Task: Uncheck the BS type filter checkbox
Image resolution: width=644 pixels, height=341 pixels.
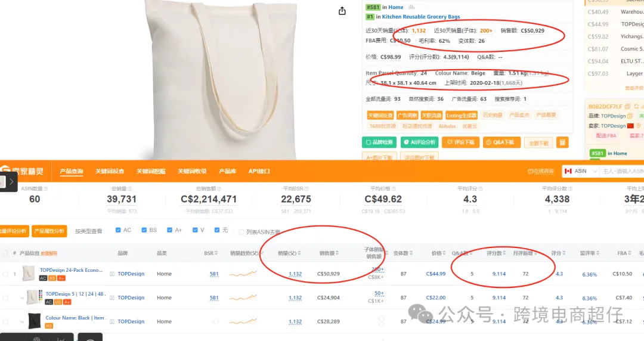Action: 144,230
